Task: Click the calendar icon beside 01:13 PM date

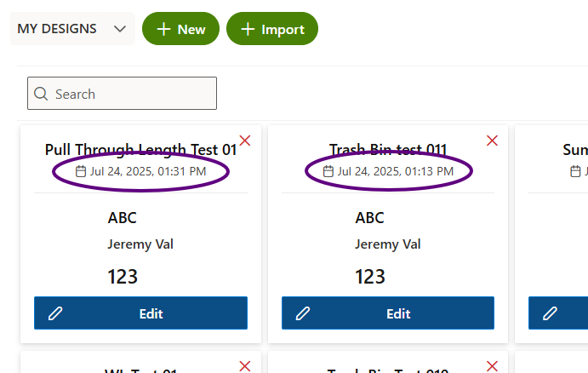Action: point(328,171)
